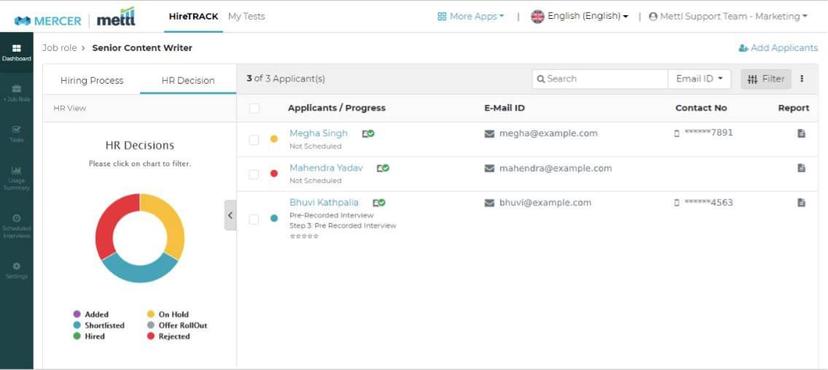Open the three-dot more options menu
828x370 pixels.
(802, 79)
